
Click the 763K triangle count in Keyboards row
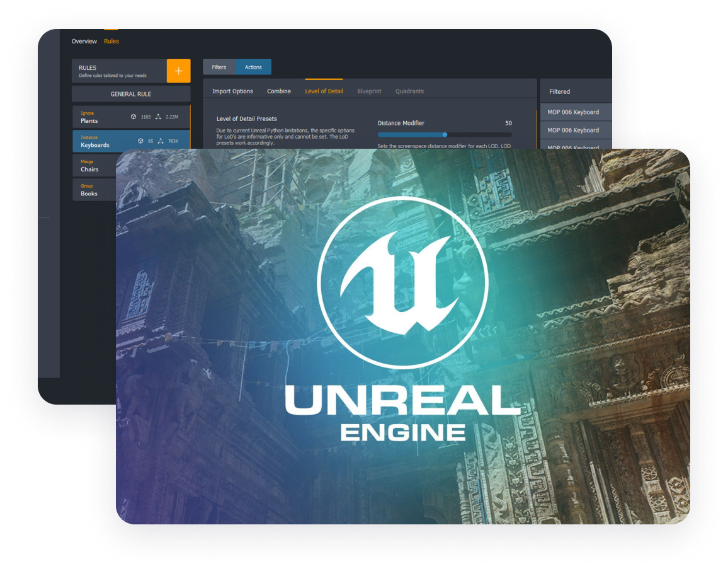173,141
